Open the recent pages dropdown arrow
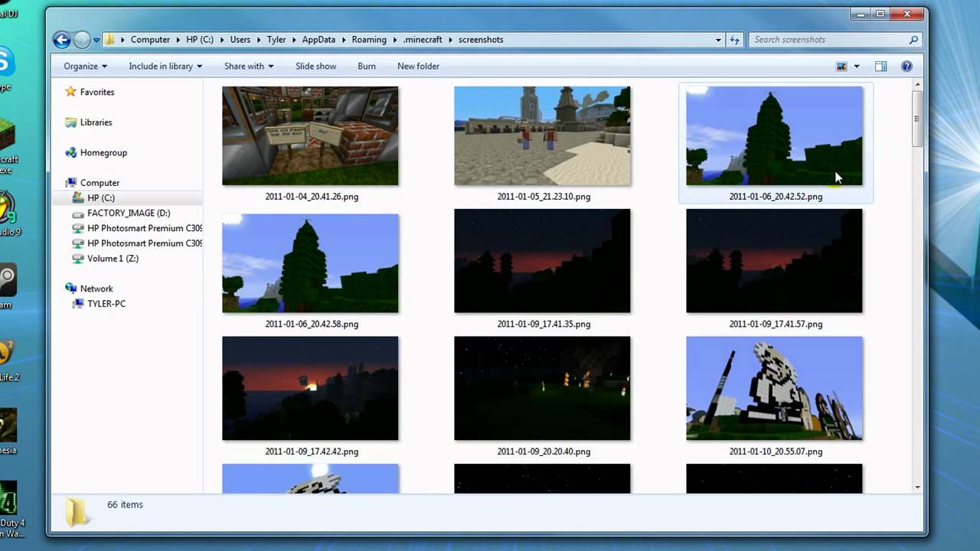980x551 pixels. [x=97, y=40]
